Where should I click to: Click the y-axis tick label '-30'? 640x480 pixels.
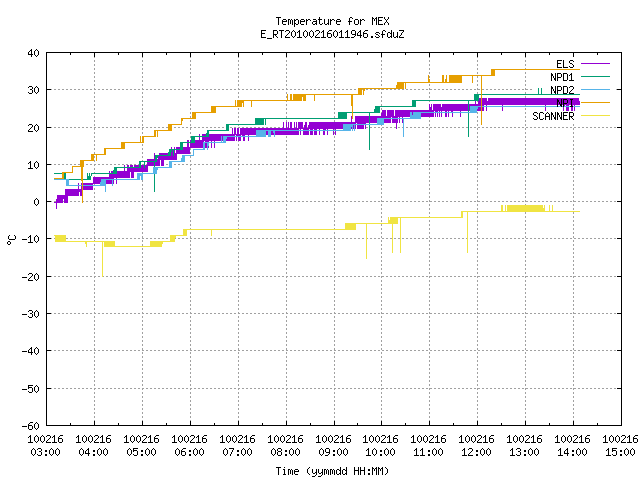click(31, 314)
